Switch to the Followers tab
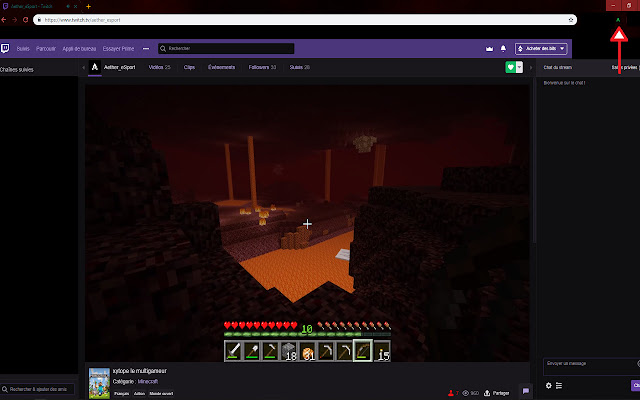The height and width of the screenshot is (400, 640). (x=262, y=67)
